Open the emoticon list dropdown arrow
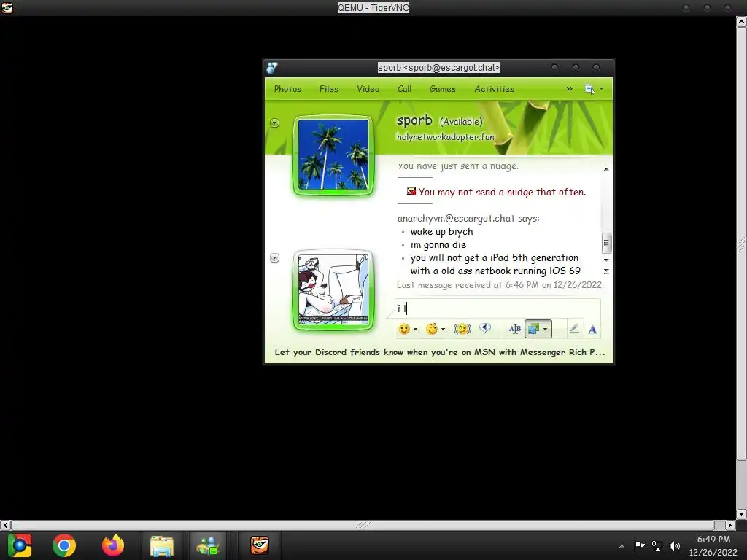This screenshot has width=747, height=560. 415,329
